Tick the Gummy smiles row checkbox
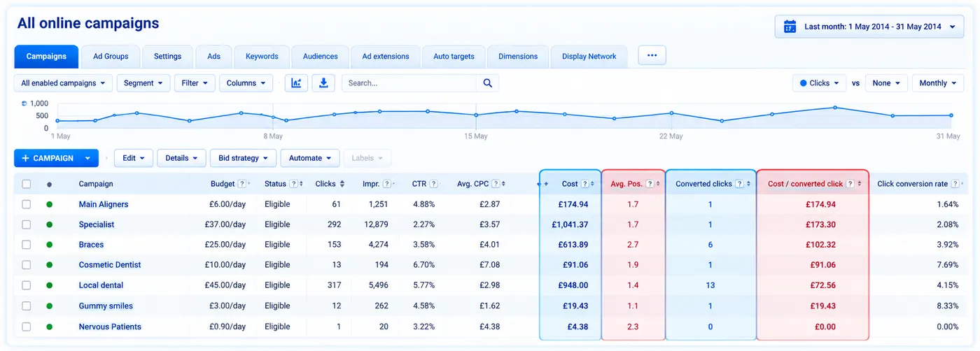The width and height of the screenshot is (980, 351). [x=27, y=306]
